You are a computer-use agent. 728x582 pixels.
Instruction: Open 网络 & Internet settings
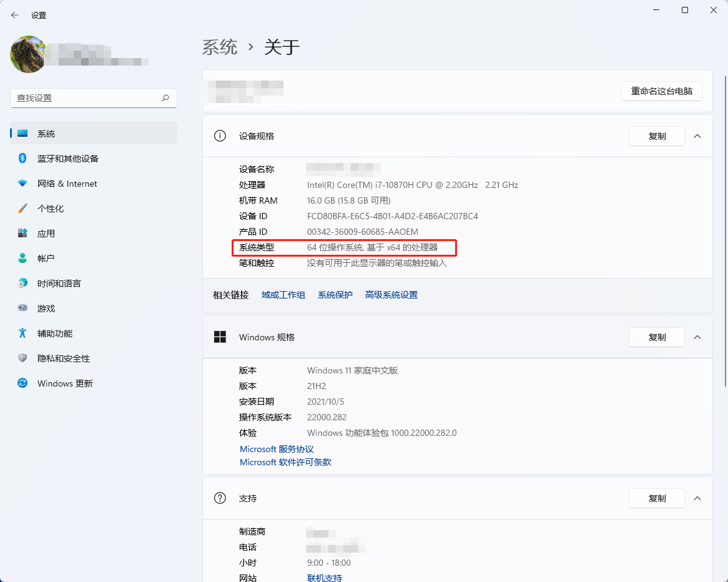[93, 184]
